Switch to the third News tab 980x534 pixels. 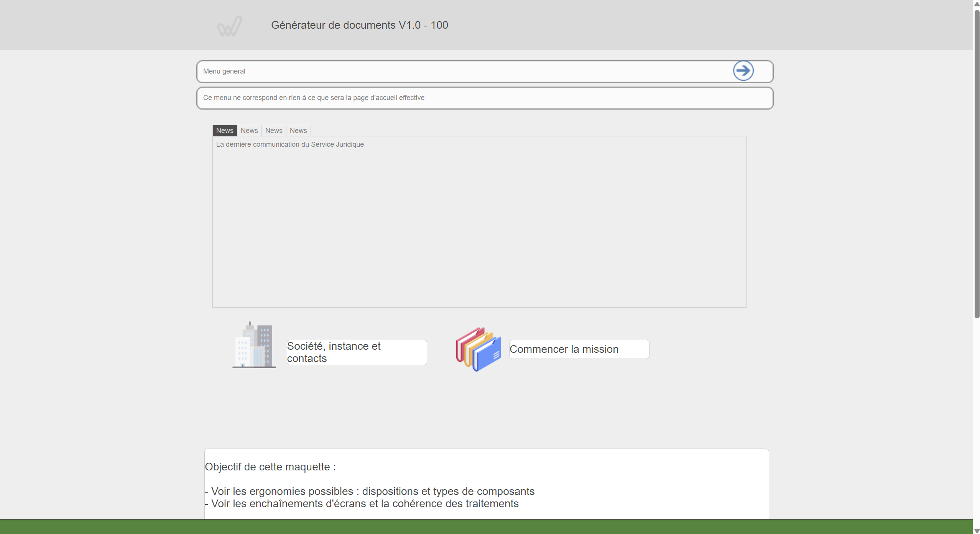coord(274,131)
